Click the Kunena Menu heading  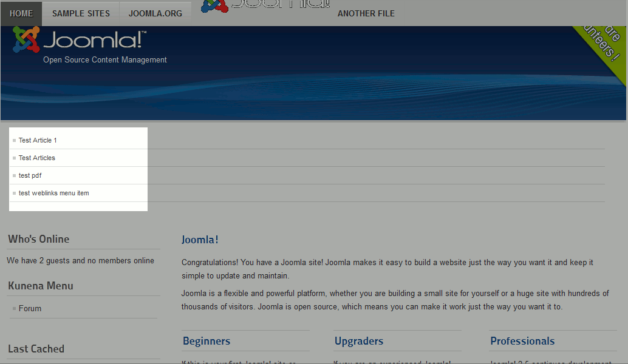41,286
